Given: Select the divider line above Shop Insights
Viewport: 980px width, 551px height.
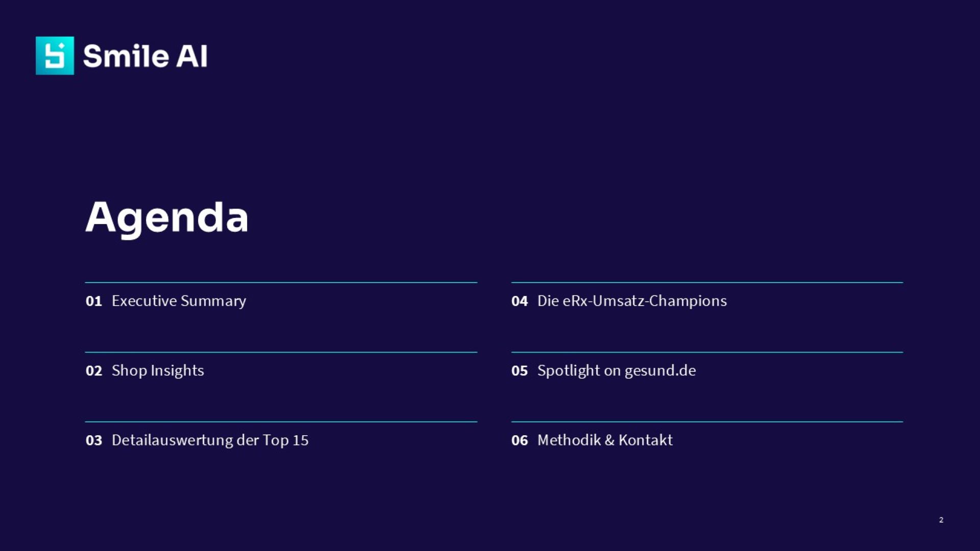Looking at the screenshot, I should pyautogui.click(x=281, y=352).
